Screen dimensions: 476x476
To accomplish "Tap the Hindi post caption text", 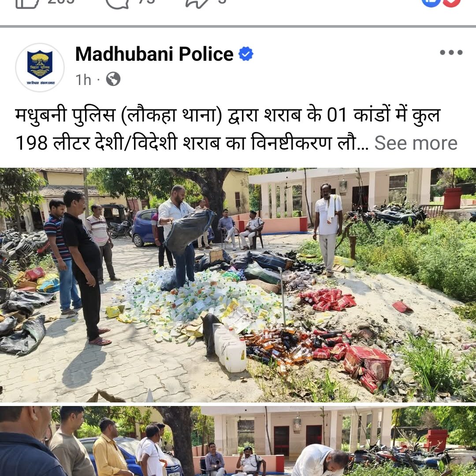I will pos(228,129).
